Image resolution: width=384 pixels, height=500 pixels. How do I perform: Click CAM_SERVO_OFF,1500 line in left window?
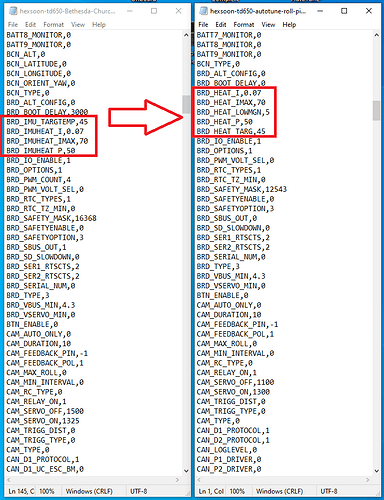pos(45,411)
